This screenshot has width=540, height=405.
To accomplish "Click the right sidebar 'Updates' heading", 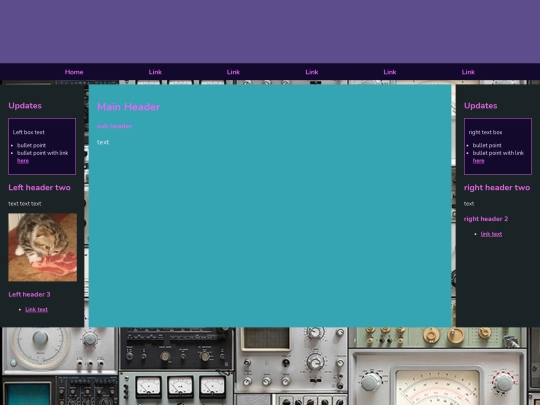I will pos(480,106).
